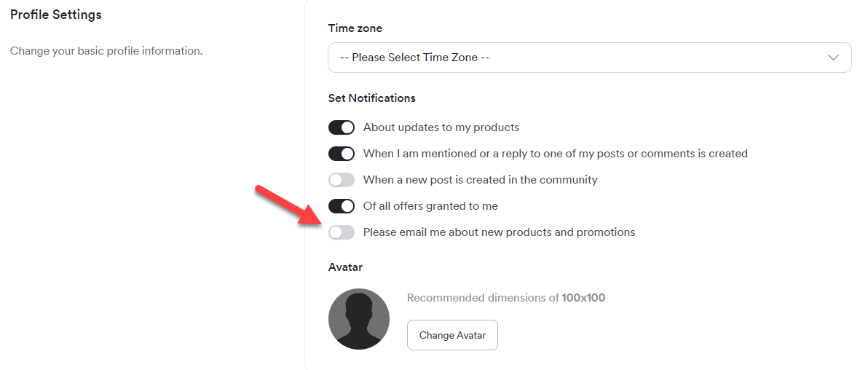Click "Please email me about new products" label
This screenshot has width=868, height=370.
(499, 232)
